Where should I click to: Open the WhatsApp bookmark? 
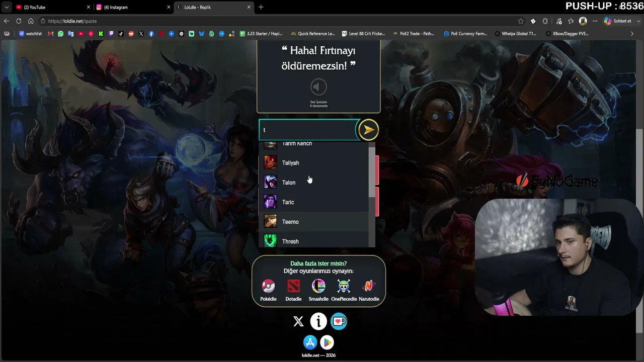click(x=61, y=34)
